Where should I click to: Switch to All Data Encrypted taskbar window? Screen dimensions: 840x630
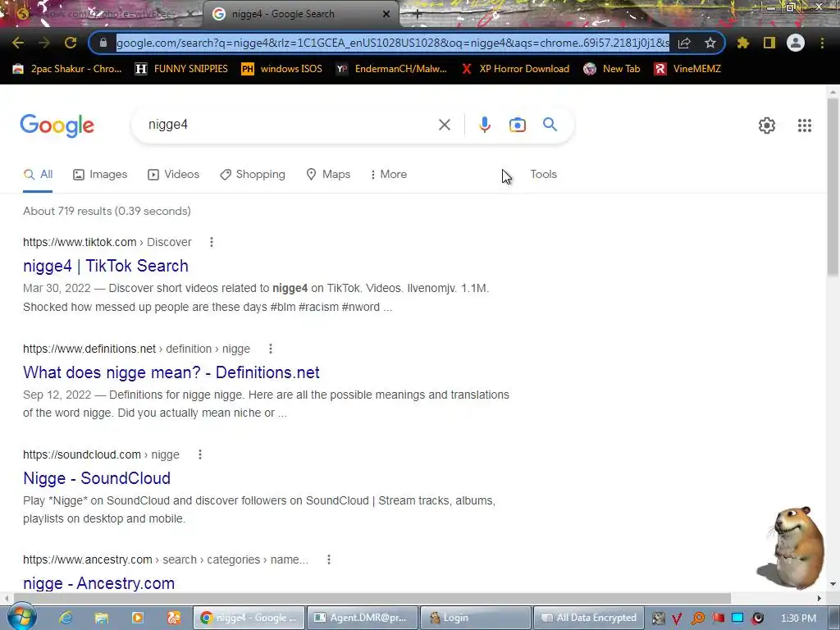tap(588, 618)
